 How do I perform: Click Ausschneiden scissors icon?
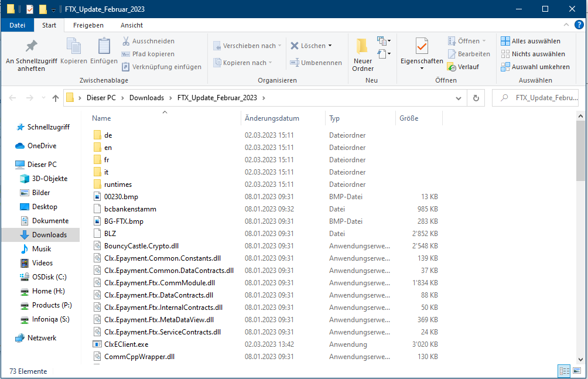pos(126,41)
